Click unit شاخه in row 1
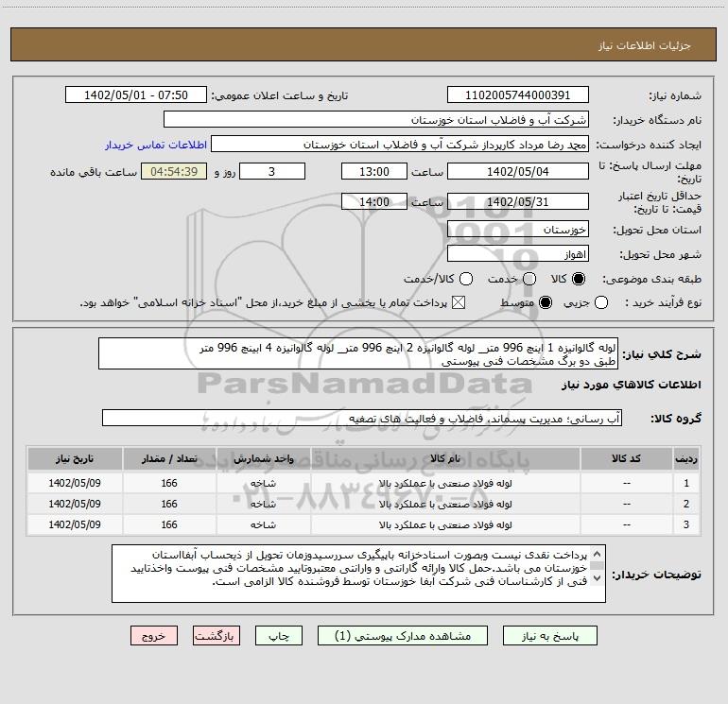Viewport: 728px width, 704px height. click(263, 483)
